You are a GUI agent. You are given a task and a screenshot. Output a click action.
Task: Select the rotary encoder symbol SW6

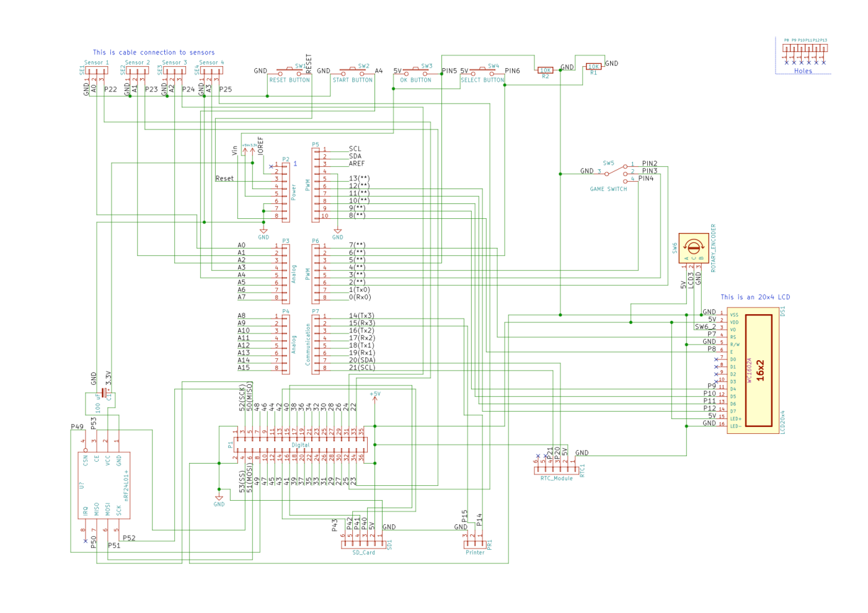[693, 249]
